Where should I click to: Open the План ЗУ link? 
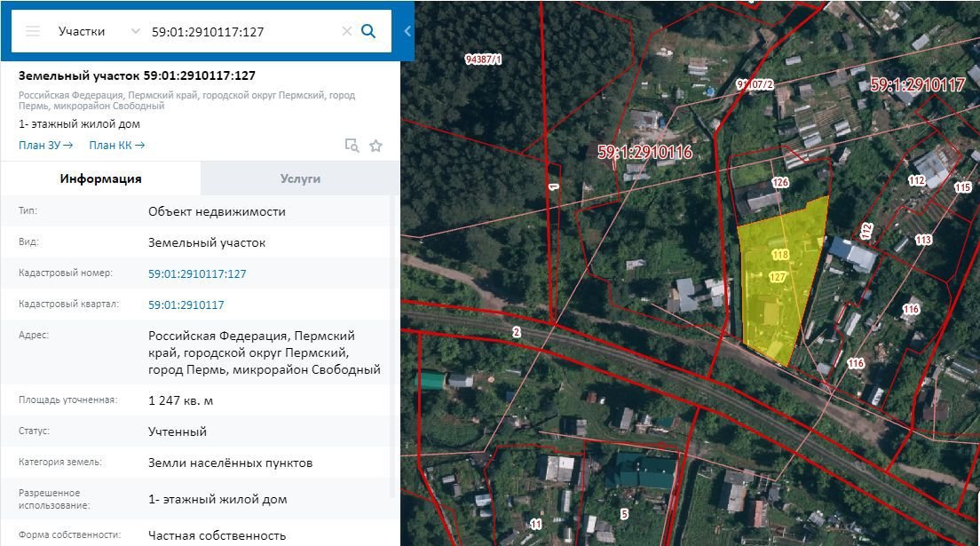45,145
